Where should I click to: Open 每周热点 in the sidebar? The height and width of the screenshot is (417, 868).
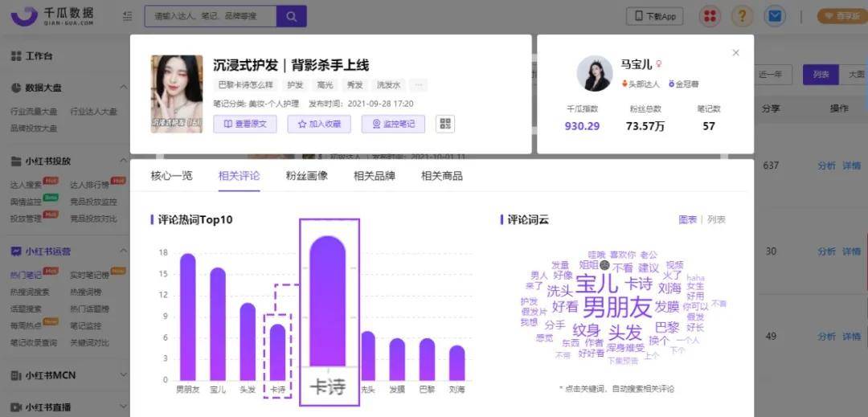pos(27,325)
